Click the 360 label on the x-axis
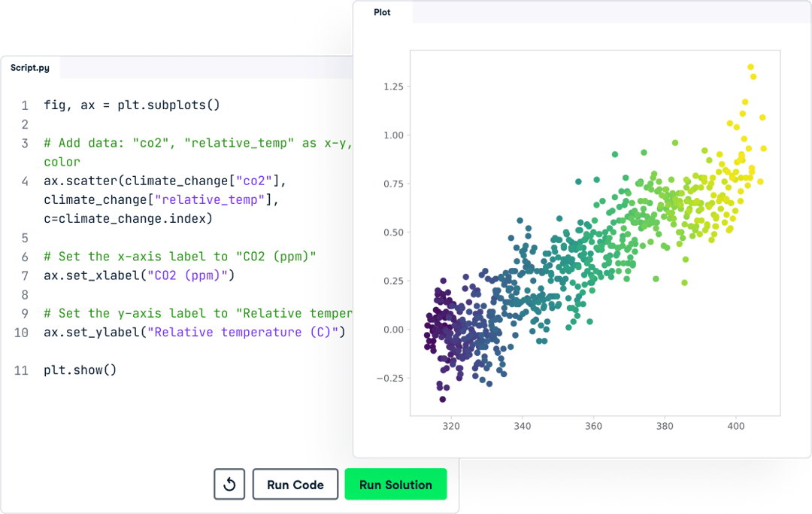The image size is (812, 514). pyautogui.click(x=593, y=426)
